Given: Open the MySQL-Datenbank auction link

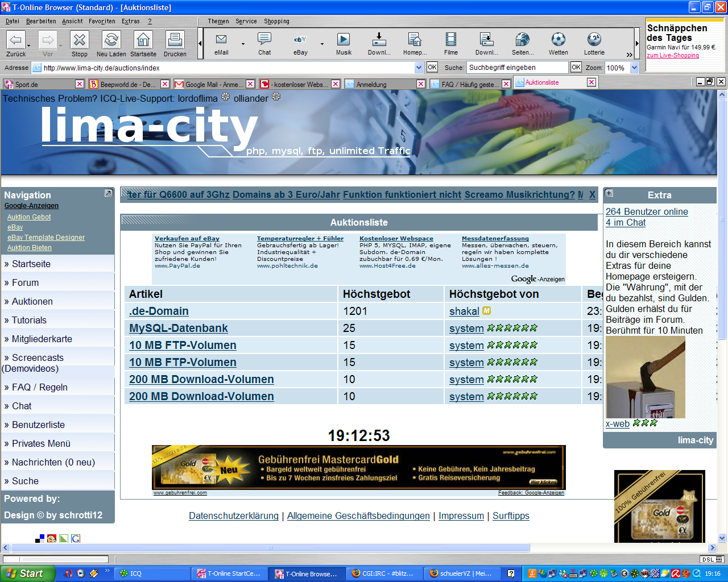Looking at the screenshot, I should [x=178, y=328].
